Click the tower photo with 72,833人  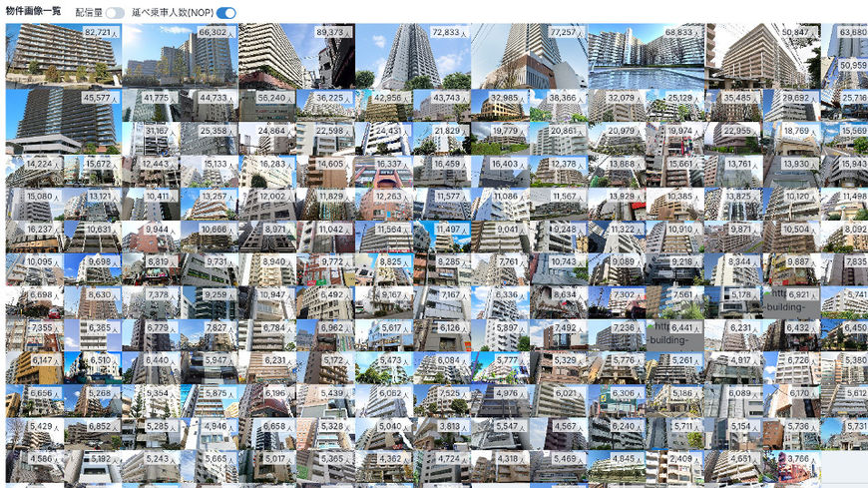click(x=412, y=55)
